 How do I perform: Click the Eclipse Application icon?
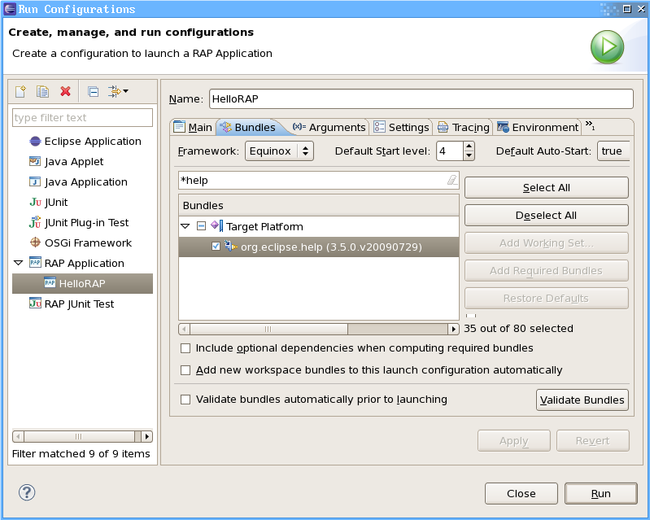pos(35,141)
